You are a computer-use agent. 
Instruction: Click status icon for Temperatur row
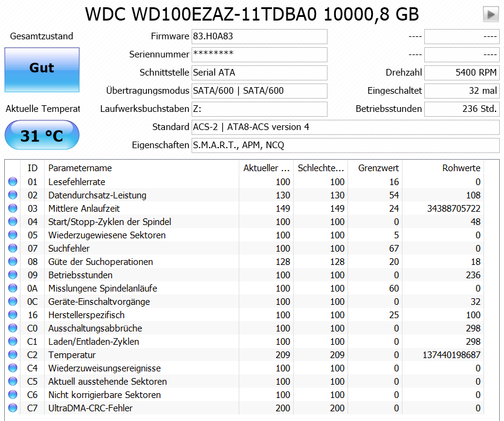(13, 354)
